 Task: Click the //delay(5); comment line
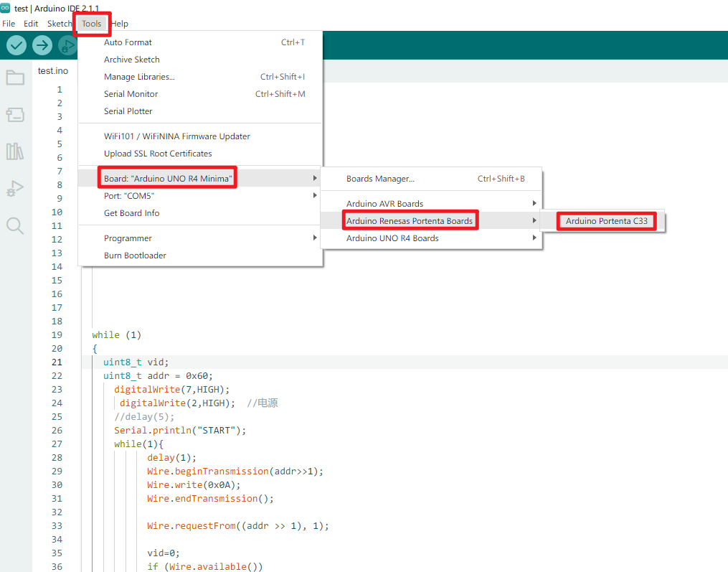(x=144, y=417)
